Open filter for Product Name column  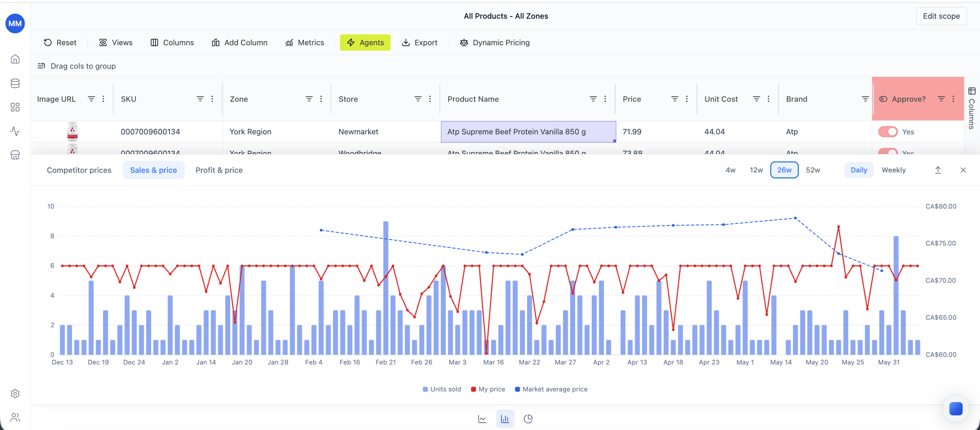pos(593,99)
